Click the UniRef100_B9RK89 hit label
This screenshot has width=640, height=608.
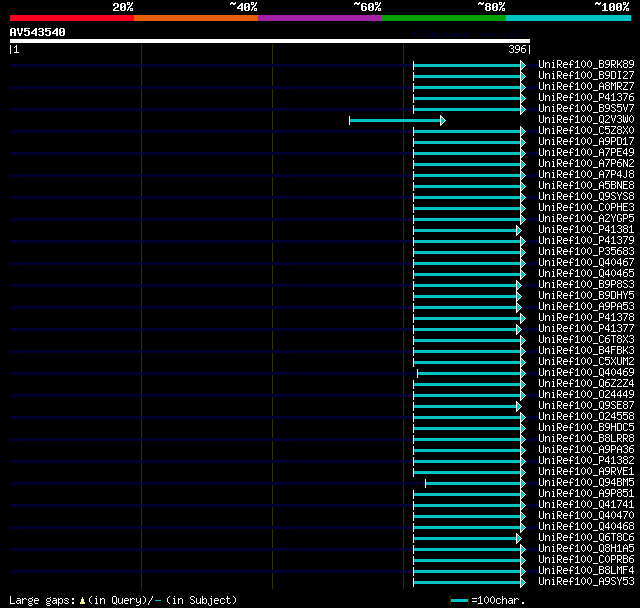[x=586, y=64]
